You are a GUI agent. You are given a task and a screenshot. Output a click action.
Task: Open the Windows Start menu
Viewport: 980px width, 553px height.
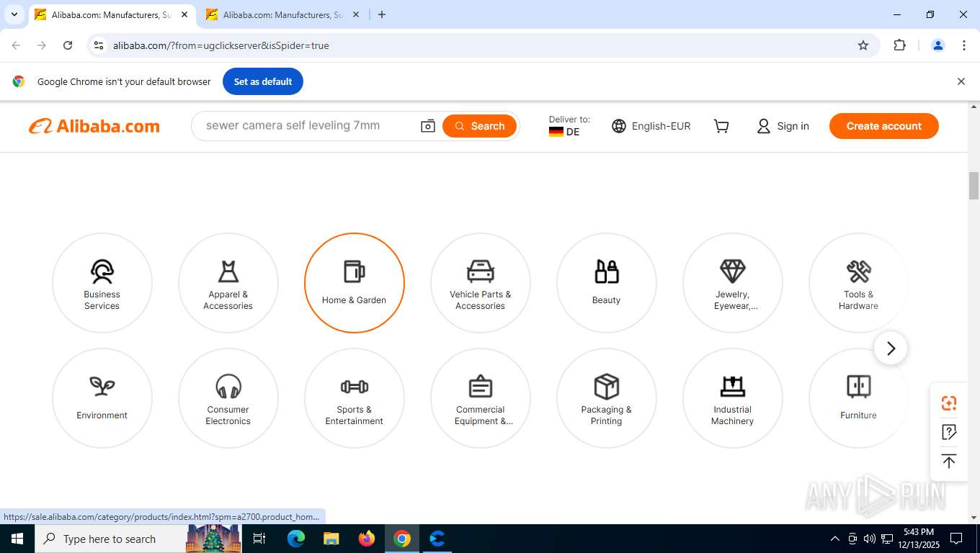click(x=17, y=539)
